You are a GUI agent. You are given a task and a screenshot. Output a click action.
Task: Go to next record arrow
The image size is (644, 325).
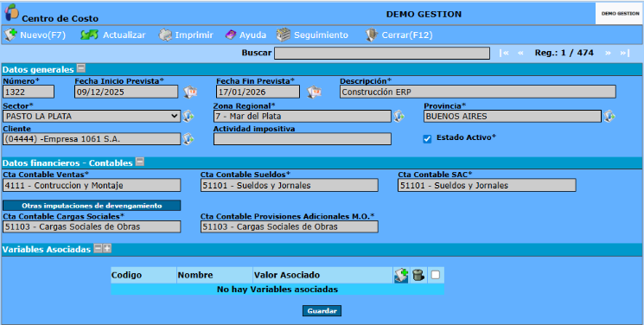coord(608,53)
